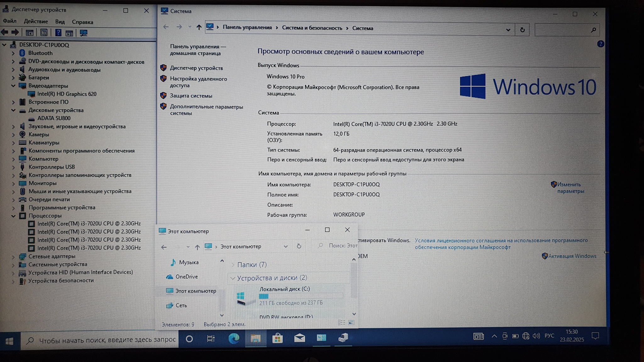Collapse the Процессоры tree node
Screen dimensions: 644x362
coord(13,216)
